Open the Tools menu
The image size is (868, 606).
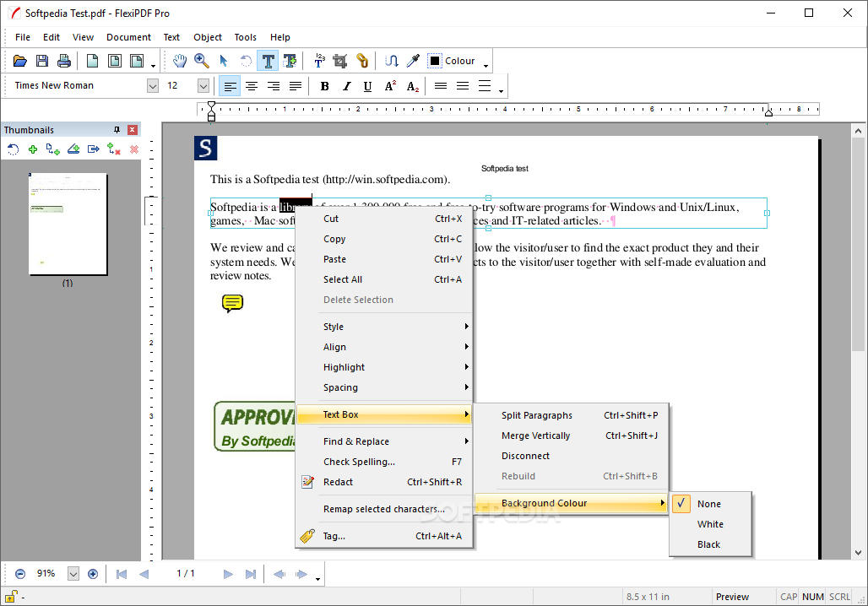coord(245,37)
